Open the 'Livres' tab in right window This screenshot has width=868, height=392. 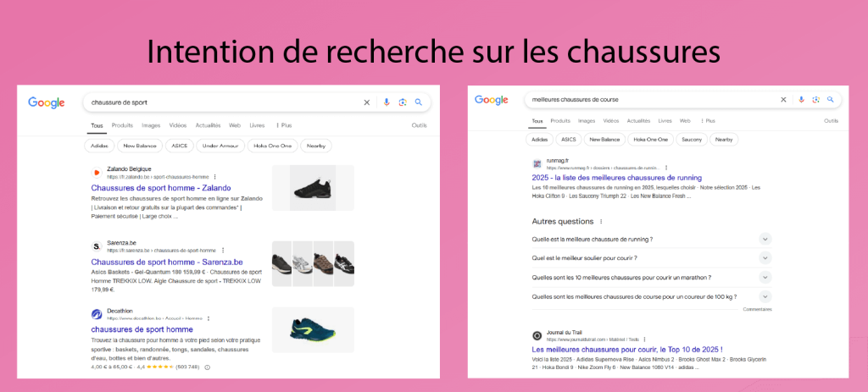pos(665,120)
